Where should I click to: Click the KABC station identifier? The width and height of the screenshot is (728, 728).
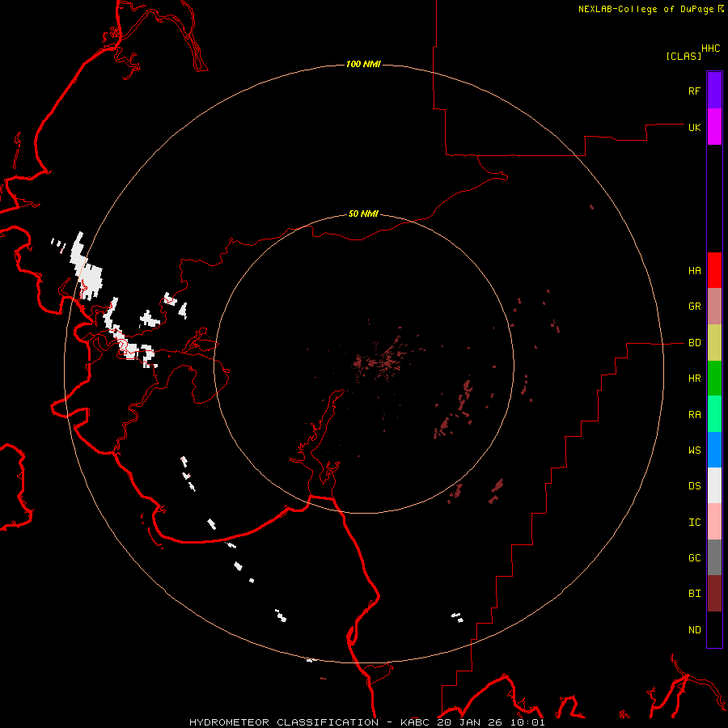[415, 722]
